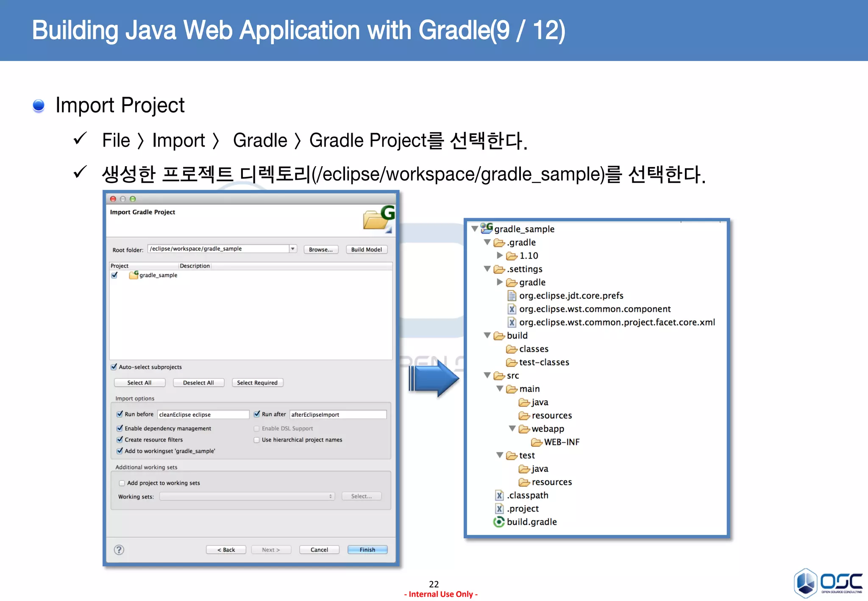Click the WEB-INF folder icon

pos(537,442)
